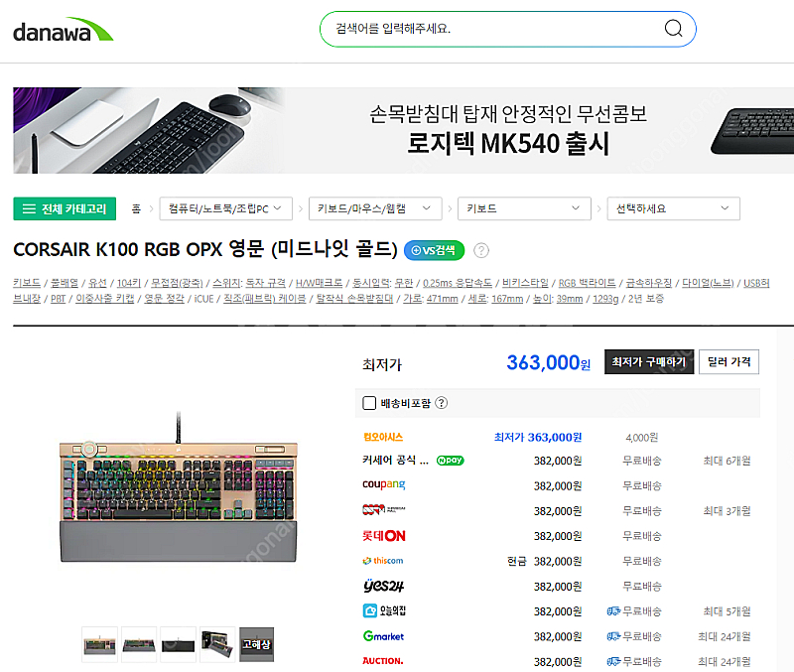Open thiscom seller logo

coord(383,561)
